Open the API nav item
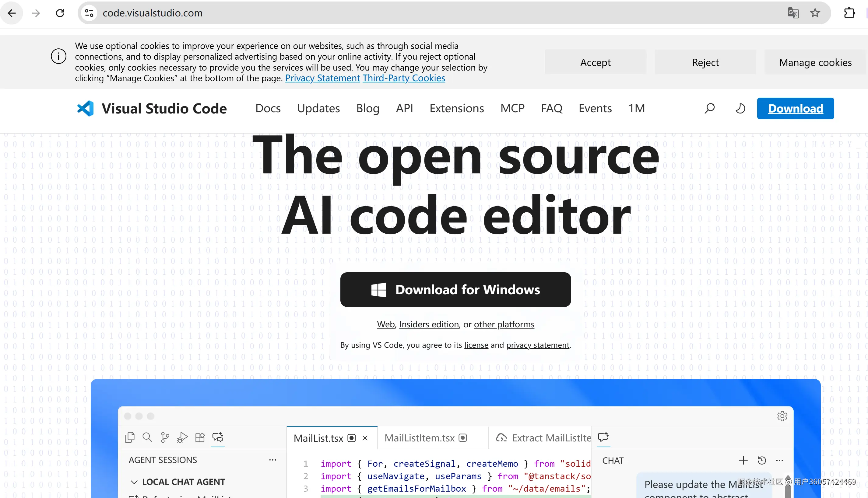This screenshot has width=868, height=498. (404, 108)
